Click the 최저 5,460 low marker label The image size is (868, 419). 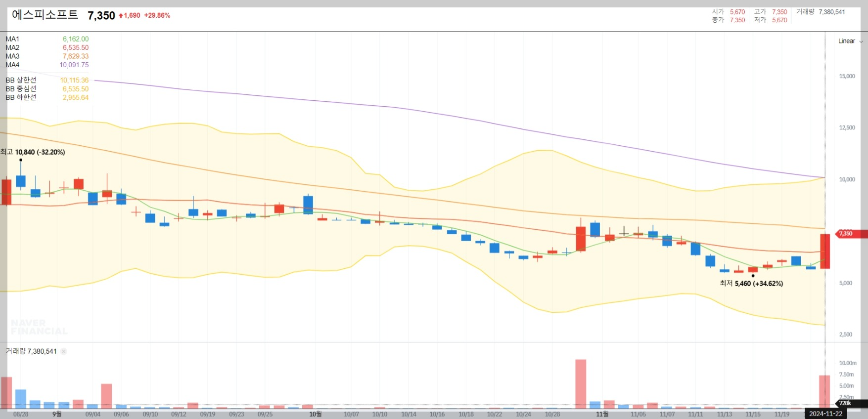pyautogui.click(x=751, y=284)
